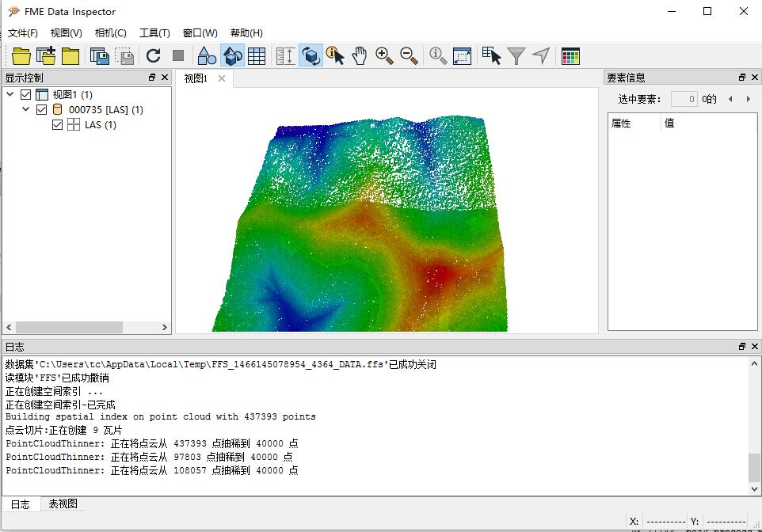The height and width of the screenshot is (532, 762).
Task: Open the 帮助(H) menu
Action: pos(246,32)
